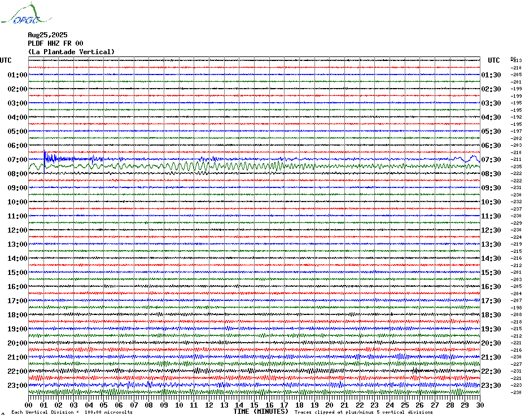The height and width of the screenshot is (420, 525).
Task: Select the 16:00 row label
Action: click(x=17, y=286)
